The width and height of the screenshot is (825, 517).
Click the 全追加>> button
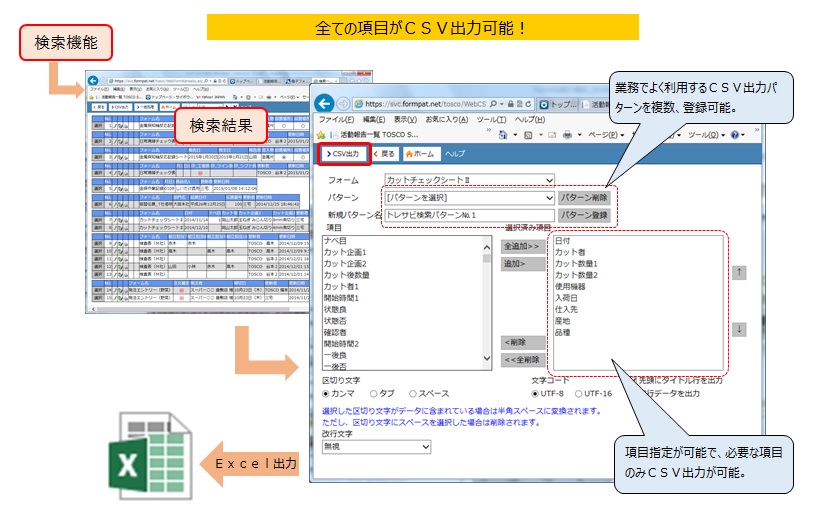click(x=522, y=246)
